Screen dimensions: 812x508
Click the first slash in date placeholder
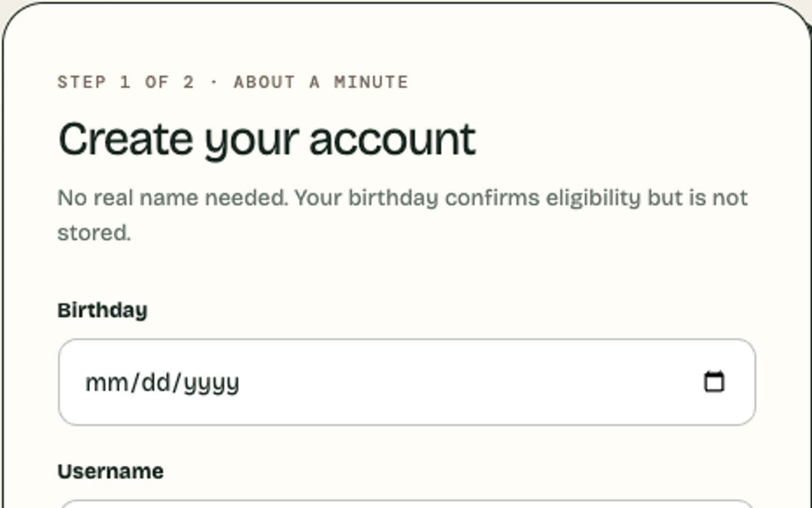click(134, 383)
